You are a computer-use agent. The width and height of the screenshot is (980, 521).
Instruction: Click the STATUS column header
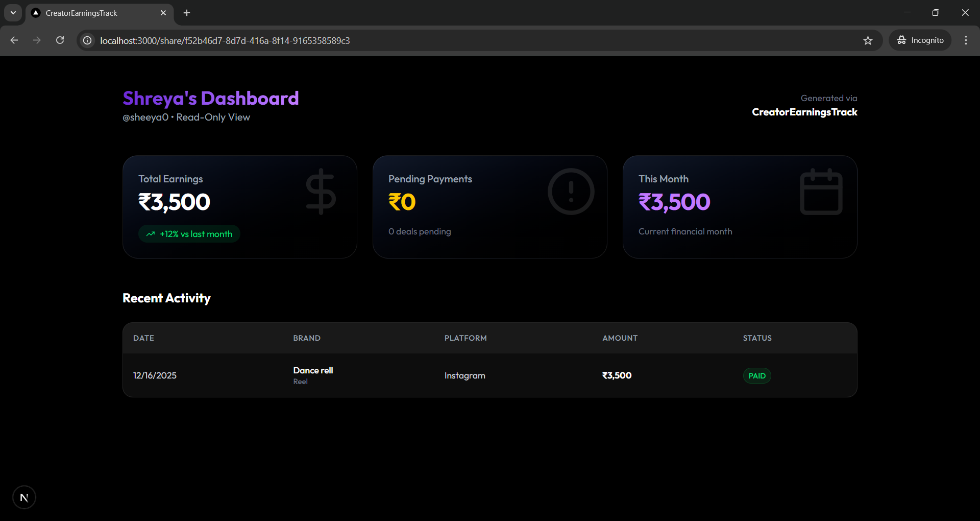point(757,338)
